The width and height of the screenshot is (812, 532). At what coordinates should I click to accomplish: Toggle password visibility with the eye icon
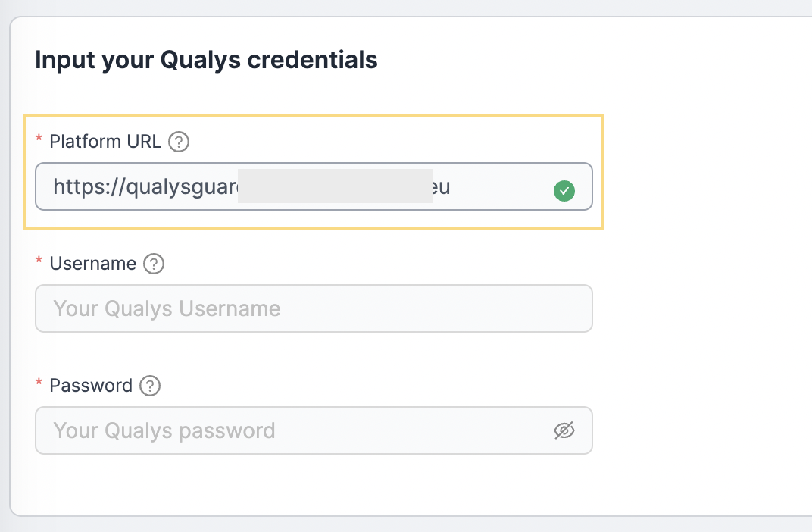click(564, 430)
